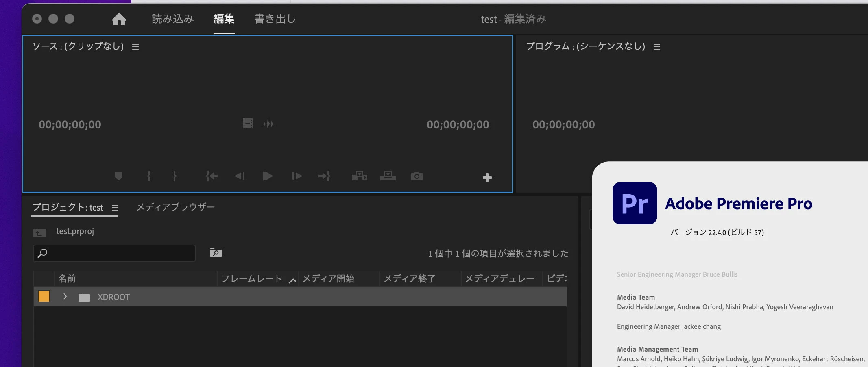This screenshot has width=868, height=367.
Task: Click the Source monitor left timecode
Action: pyautogui.click(x=70, y=124)
